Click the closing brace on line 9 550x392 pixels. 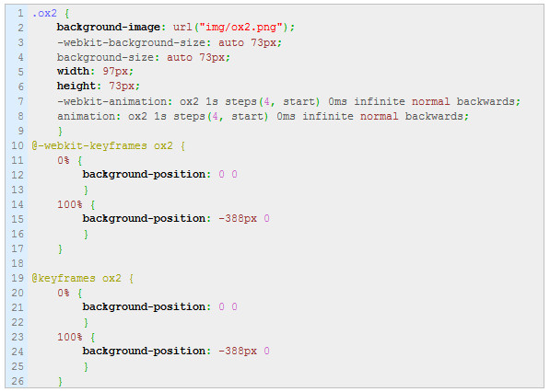pos(60,132)
